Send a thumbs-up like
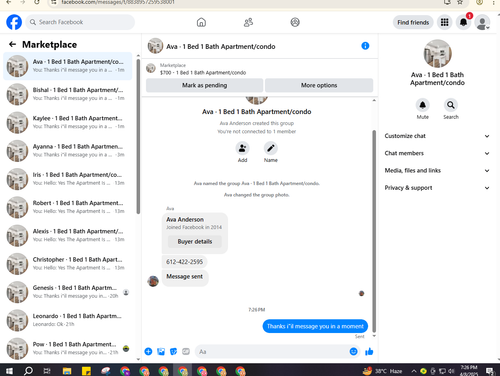This screenshot has width=500, height=376. click(x=369, y=351)
